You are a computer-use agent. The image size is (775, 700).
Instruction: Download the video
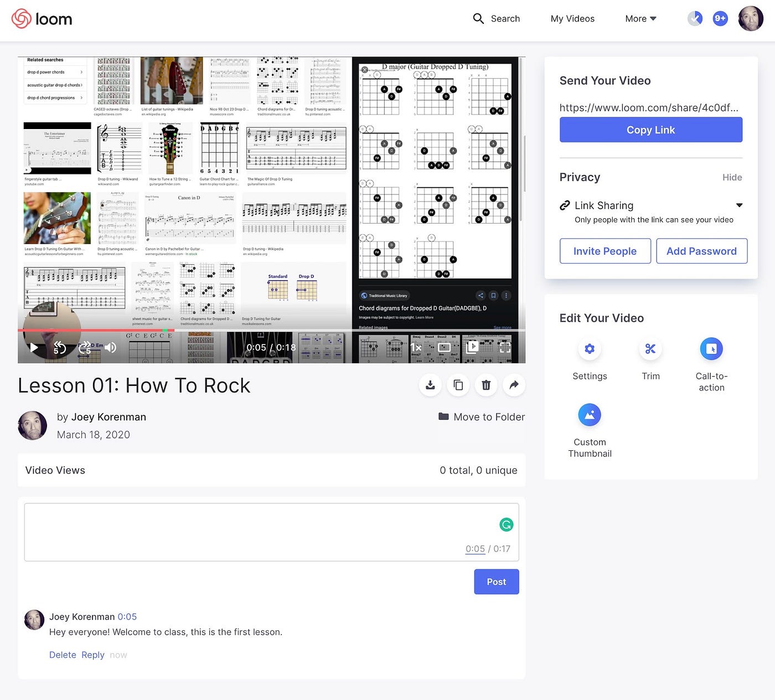pyautogui.click(x=430, y=385)
